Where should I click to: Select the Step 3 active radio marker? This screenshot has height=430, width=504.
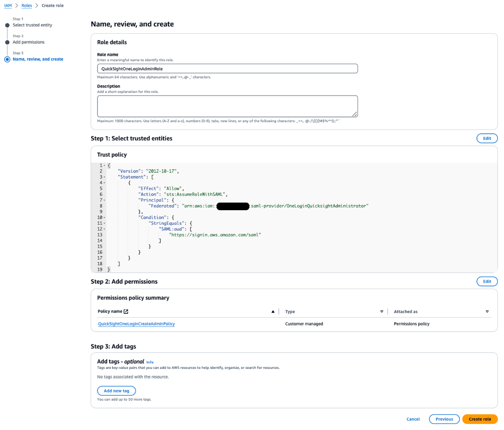[7, 59]
